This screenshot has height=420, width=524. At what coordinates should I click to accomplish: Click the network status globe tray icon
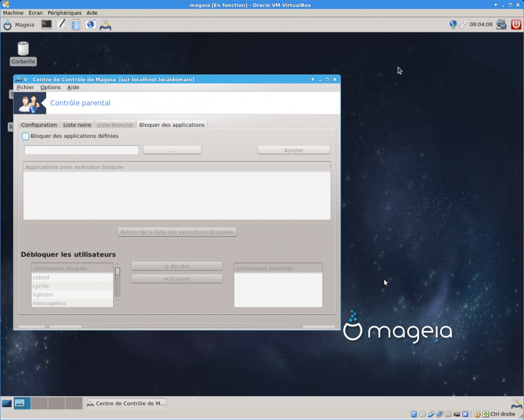(453, 25)
